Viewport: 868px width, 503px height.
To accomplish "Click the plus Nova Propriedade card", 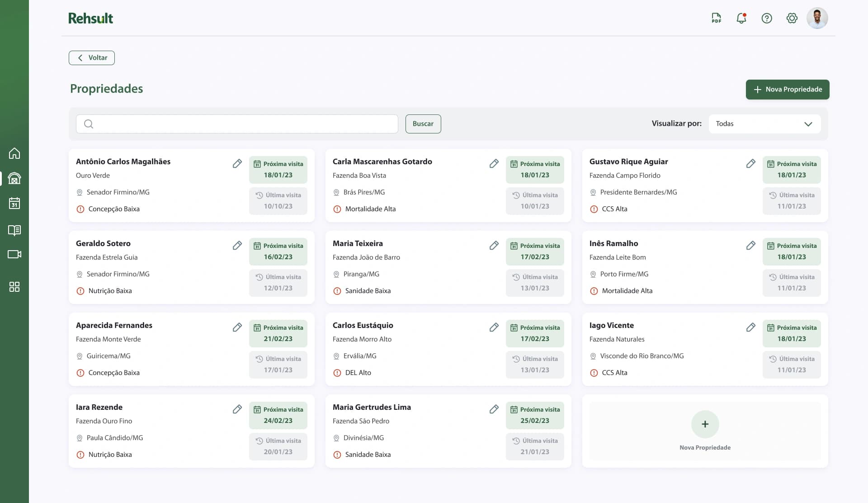I will (705, 431).
